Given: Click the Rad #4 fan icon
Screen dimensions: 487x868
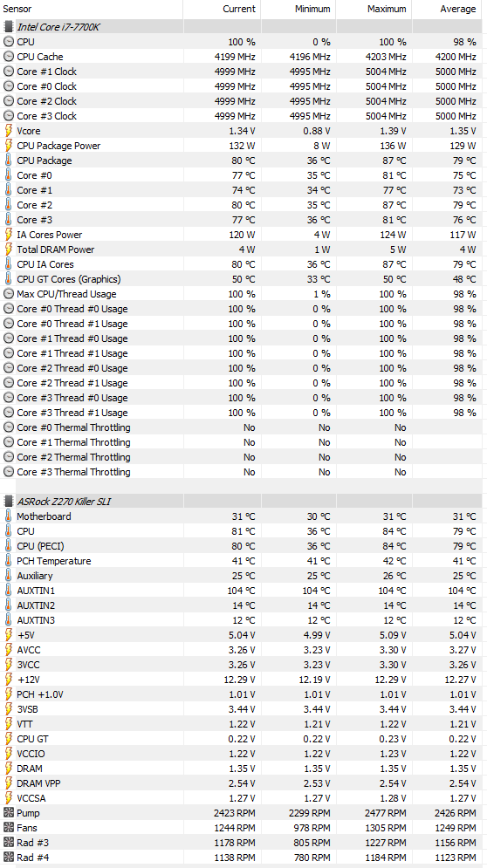Looking at the screenshot, I should point(9,858).
